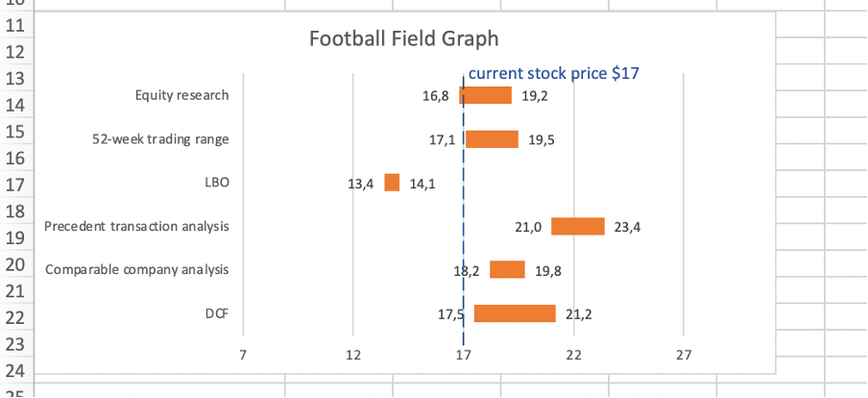
Task: Click the 52-week trading range bar
Action: (x=492, y=139)
